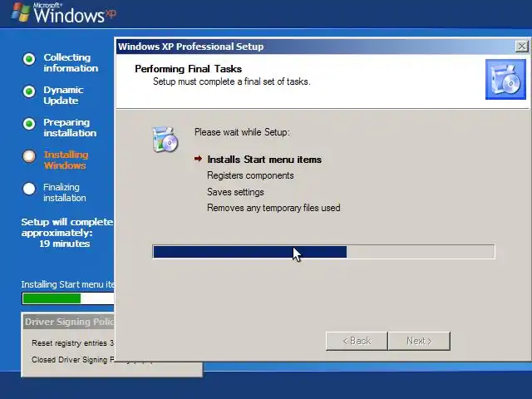Click the red arrow next to Installs Start menu

point(198,159)
